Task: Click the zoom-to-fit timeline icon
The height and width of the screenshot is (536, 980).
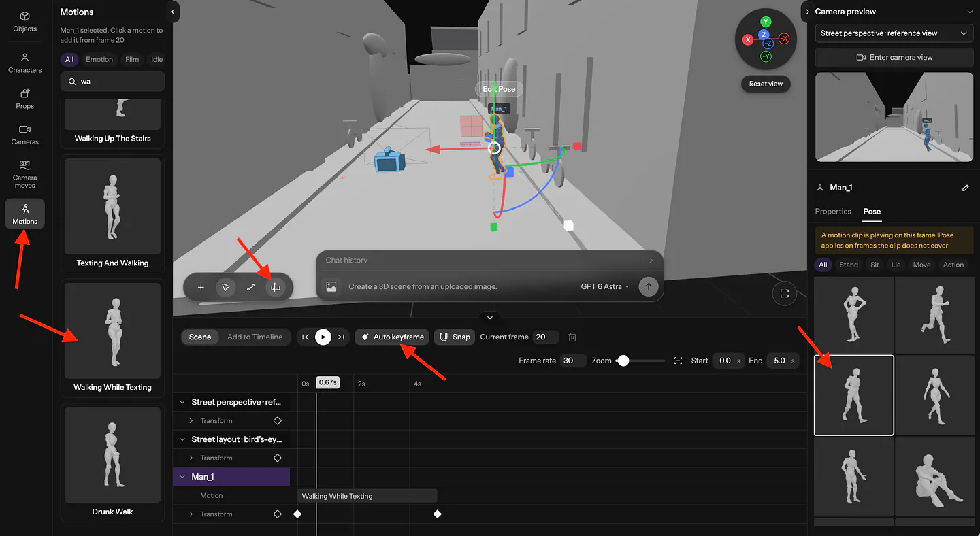Action: point(678,361)
